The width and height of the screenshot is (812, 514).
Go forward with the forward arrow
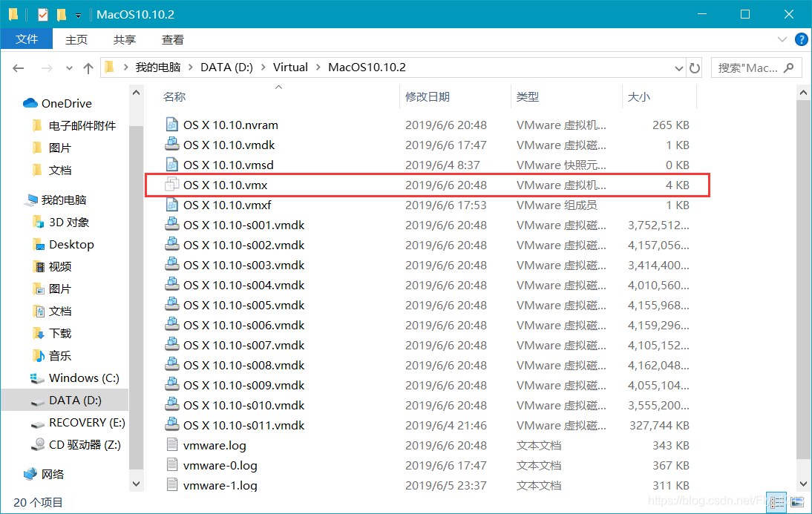[x=47, y=67]
